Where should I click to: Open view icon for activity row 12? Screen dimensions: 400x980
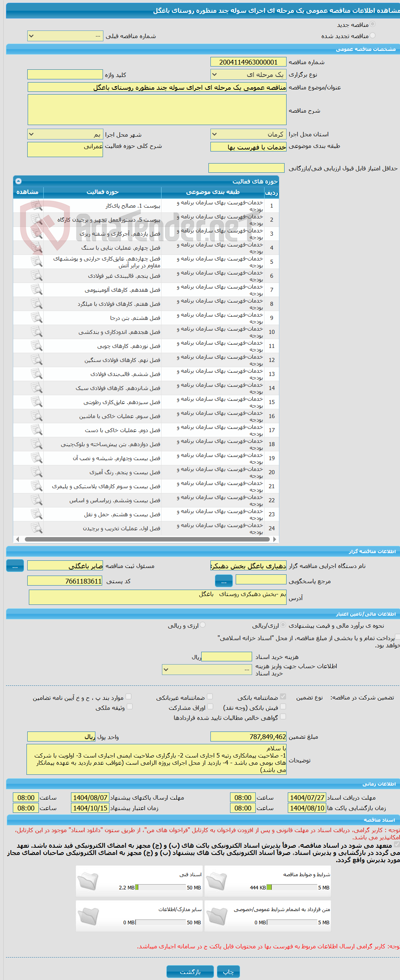[36, 360]
